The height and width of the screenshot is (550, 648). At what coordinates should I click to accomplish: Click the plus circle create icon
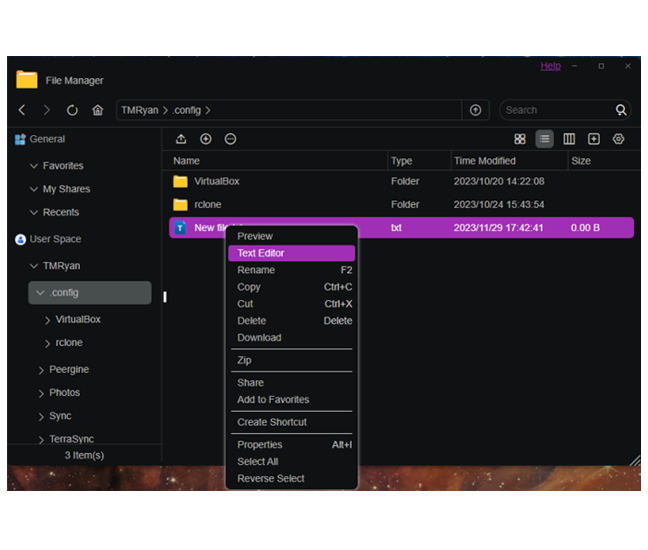click(x=206, y=139)
